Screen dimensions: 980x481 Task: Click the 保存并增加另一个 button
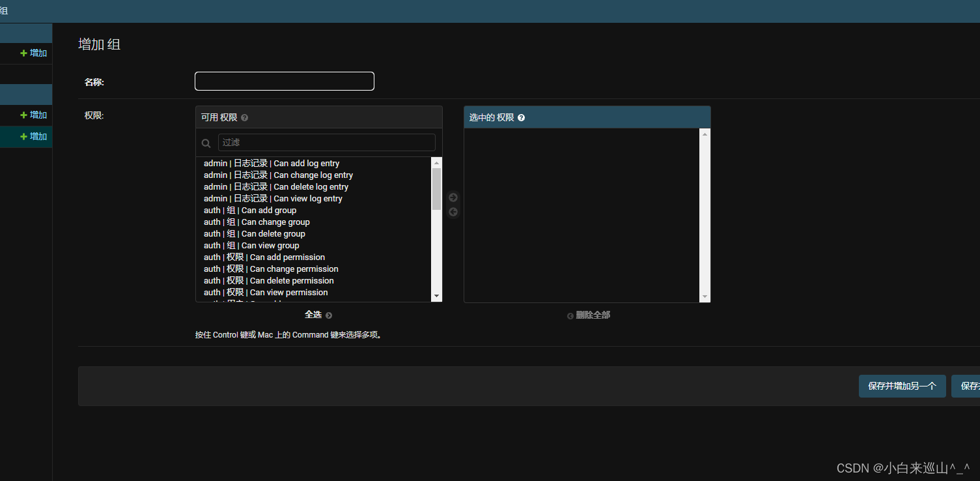click(902, 386)
